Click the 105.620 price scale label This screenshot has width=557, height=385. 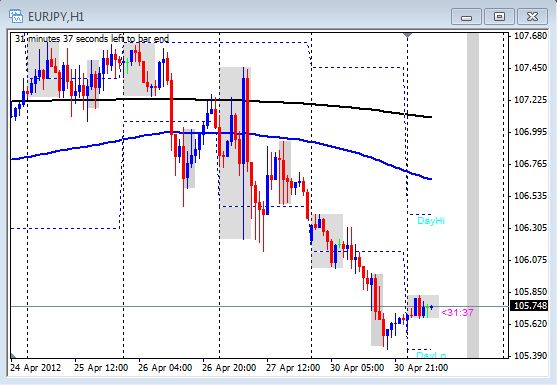(531, 324)
